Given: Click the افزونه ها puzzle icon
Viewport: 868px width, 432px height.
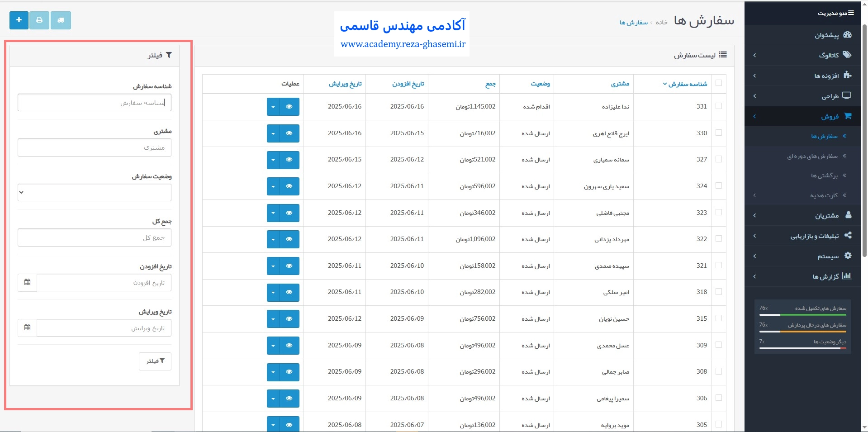Looking at the screenshot, I should coord(848,75).
